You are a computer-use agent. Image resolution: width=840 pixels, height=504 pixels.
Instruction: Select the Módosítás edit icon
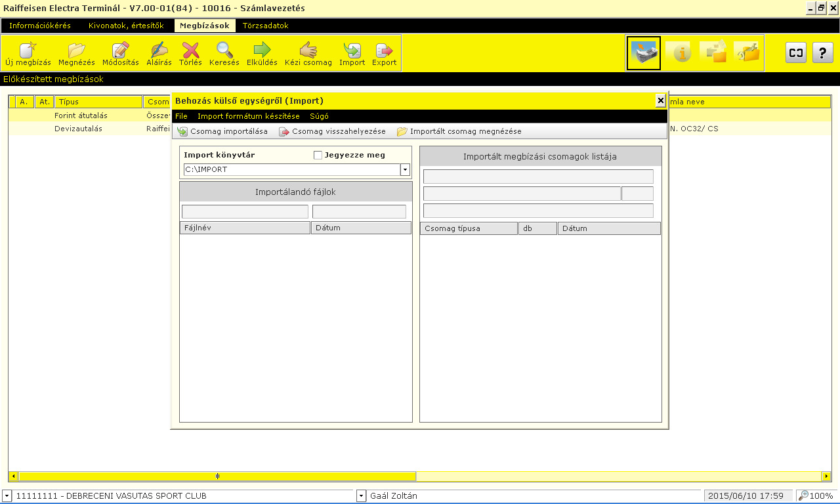121,53
